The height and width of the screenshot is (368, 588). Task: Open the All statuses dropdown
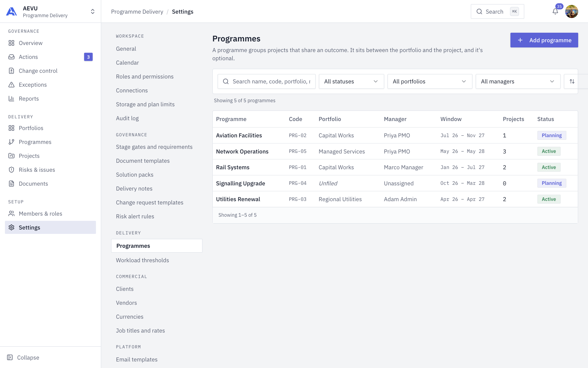click(351, 81)
